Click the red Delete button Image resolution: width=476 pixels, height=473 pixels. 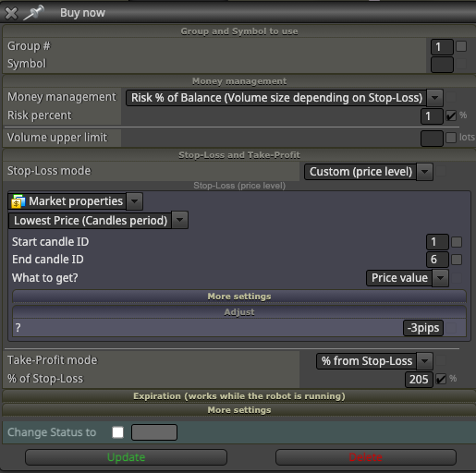[366, 457]
